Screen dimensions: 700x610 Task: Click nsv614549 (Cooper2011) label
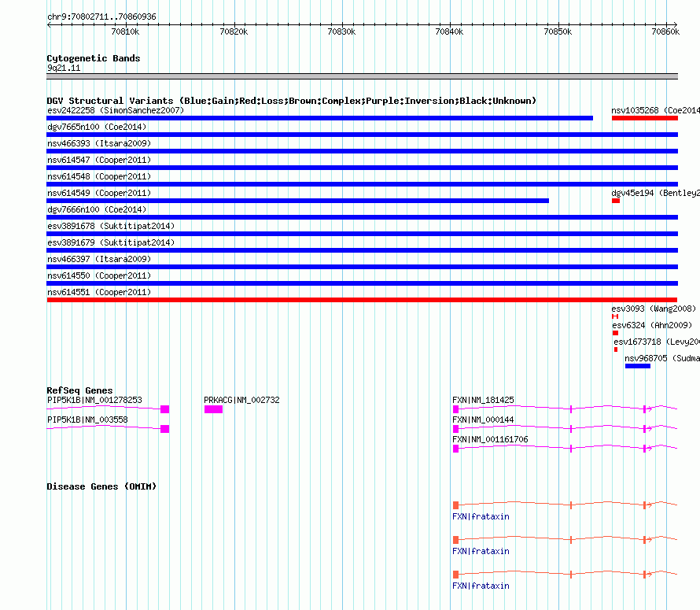pyautogui.click(x=99, y=193)
